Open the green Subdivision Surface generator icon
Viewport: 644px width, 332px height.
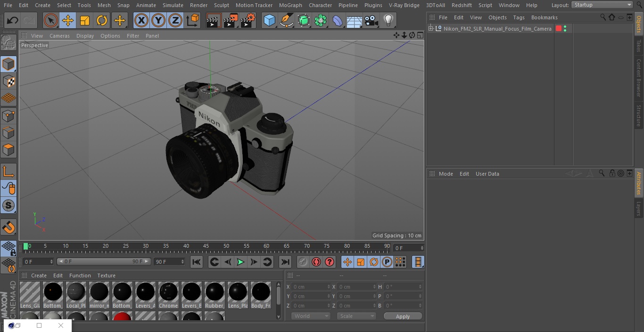(304, 20)
